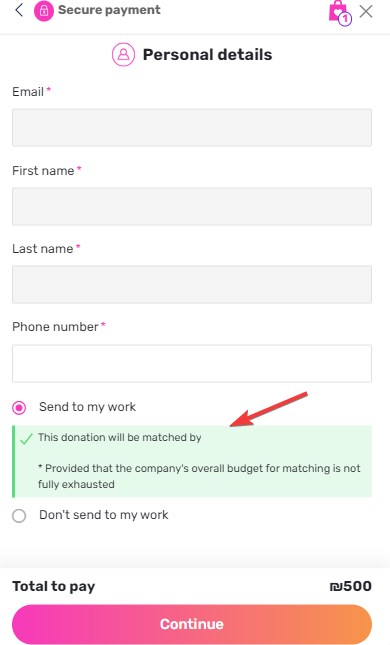The height and width of the screenshot is (645, 390).
Task: Click the matching budget disclaimer footnote
Action: pyautogui.click(x=199, y=476)
